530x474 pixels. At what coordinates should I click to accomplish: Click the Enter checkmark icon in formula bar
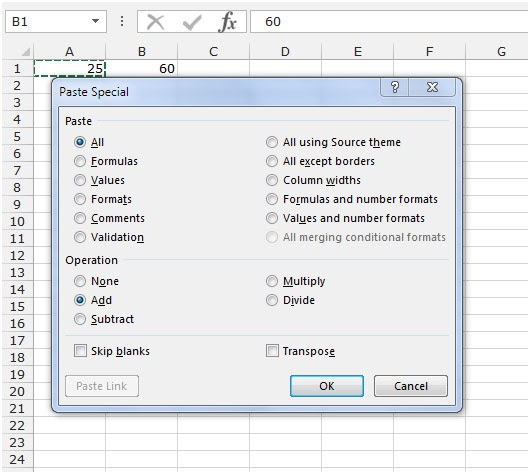pos(192,22)
